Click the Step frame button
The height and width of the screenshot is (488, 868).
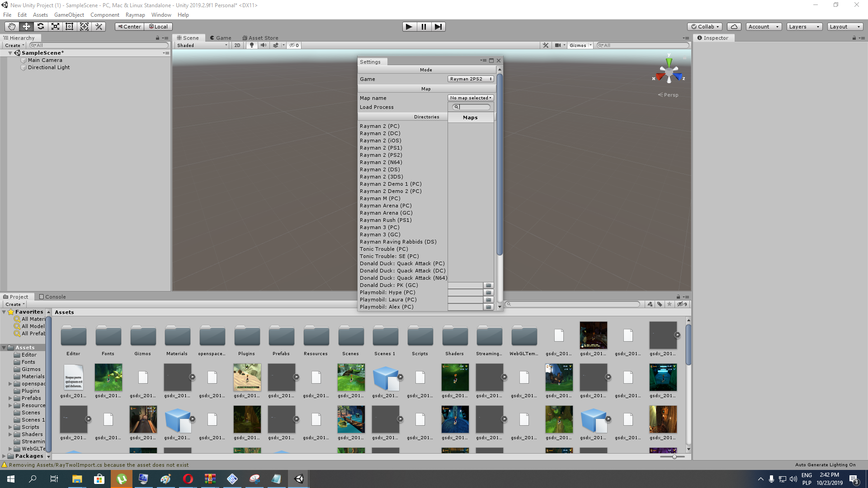(x=438, y=27)
